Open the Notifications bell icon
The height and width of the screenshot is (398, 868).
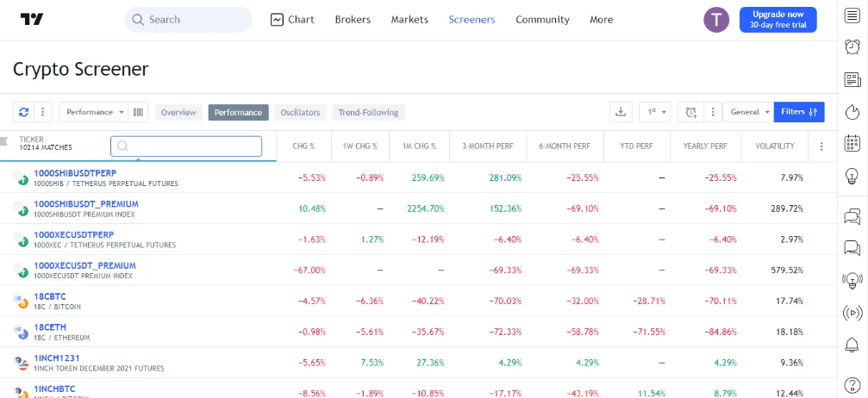pos(852,345)
